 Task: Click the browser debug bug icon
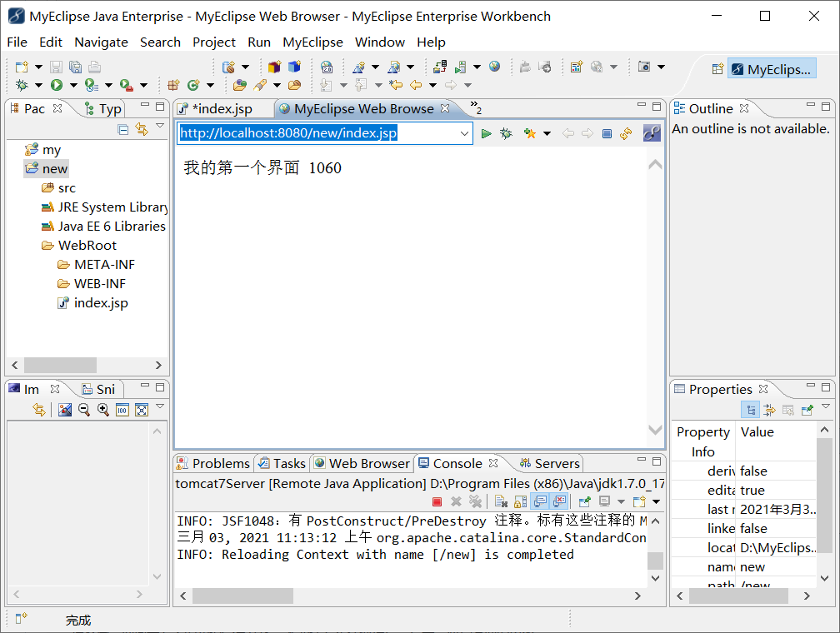click(x=506, y=133)
